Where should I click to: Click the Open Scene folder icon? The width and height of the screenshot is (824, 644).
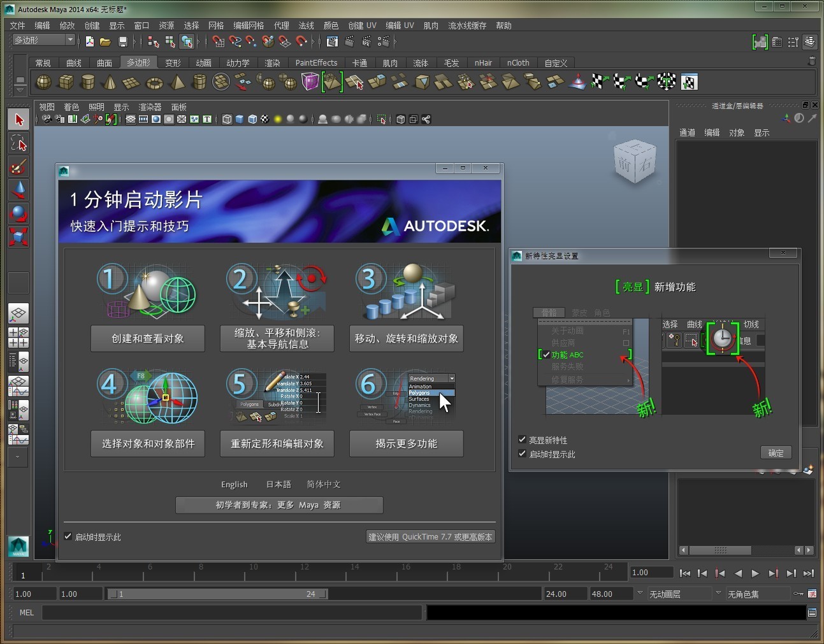click(x=105, y=41)
